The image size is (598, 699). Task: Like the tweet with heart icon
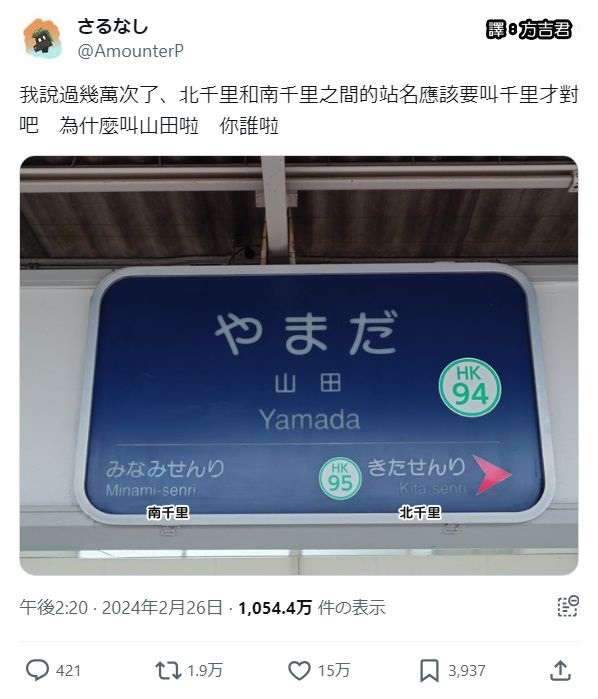pyautogui.click(x=299, y=670)
